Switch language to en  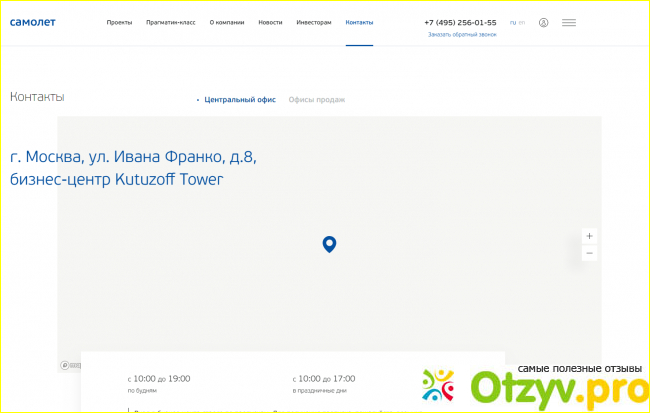pyautogui.click(x=521, y=22)
